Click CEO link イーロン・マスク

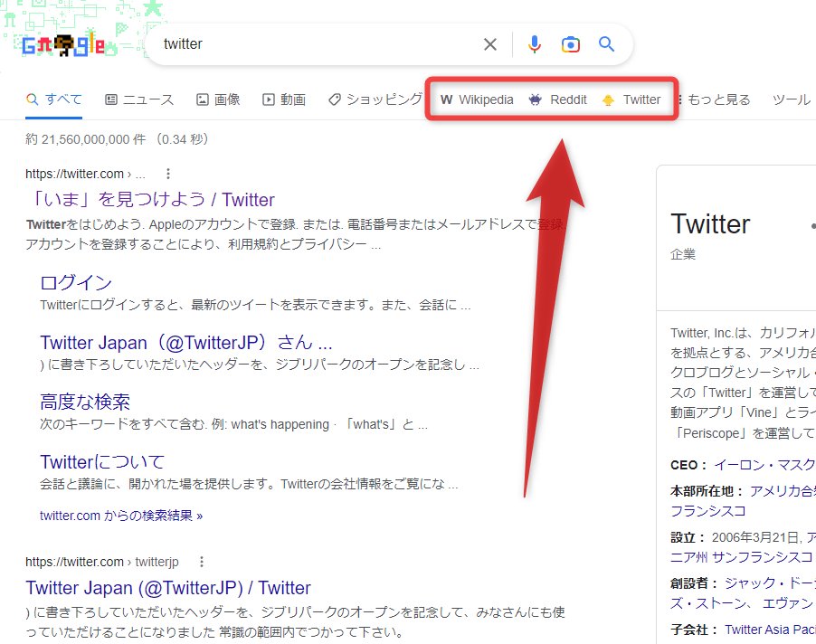click(x=764, y=465)
